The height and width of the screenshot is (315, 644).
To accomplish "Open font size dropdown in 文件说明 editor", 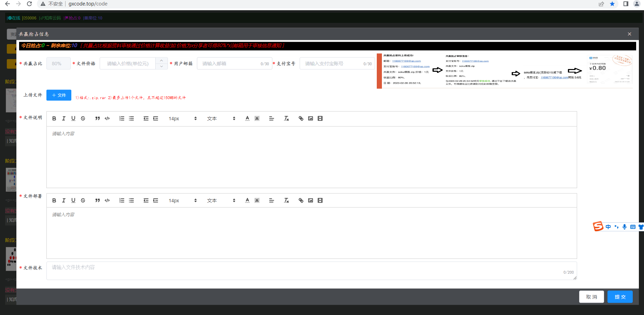I will (183, 119).
